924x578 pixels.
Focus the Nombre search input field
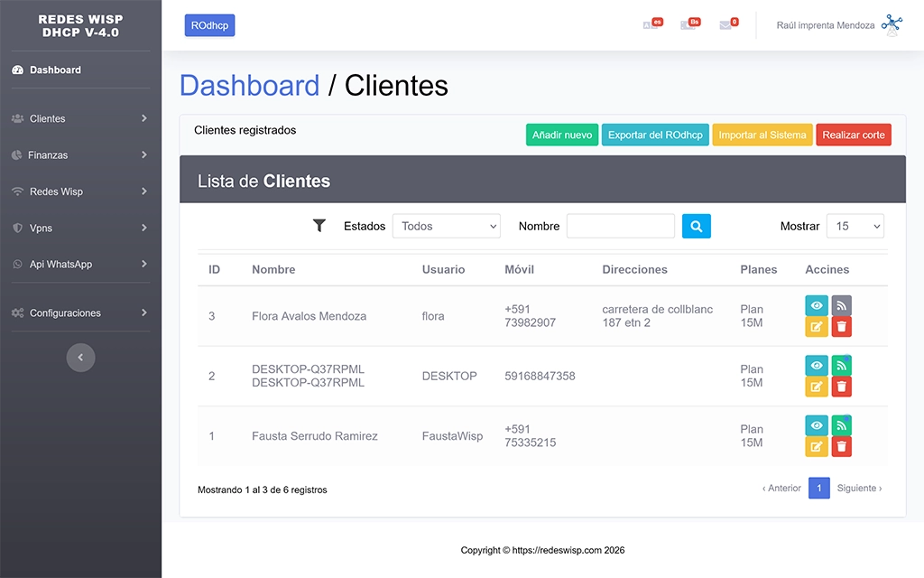[x=620, y=226]
